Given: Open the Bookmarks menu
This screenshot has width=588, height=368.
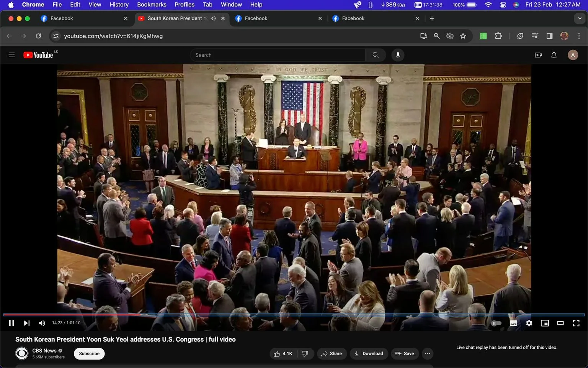Looking at the screenshot, I should click(x=152, y=5).
